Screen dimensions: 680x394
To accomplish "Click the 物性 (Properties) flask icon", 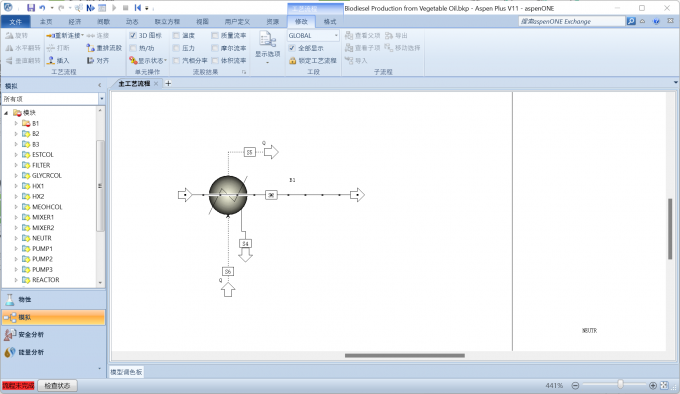I will coord(10,300).
